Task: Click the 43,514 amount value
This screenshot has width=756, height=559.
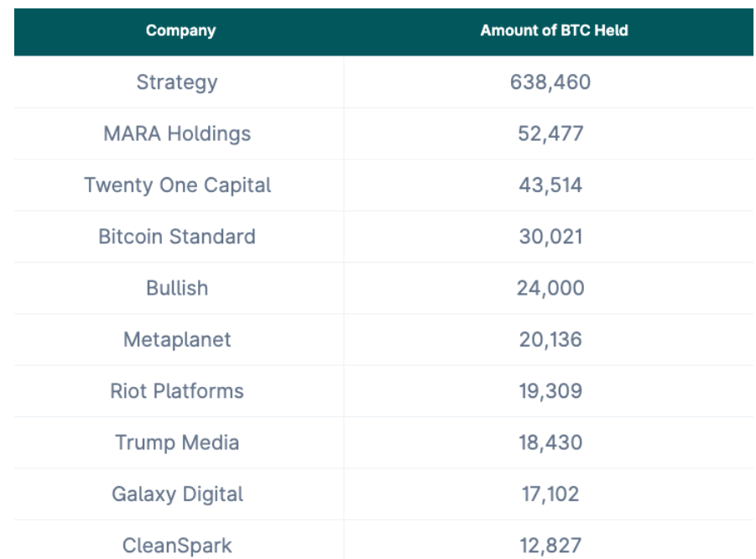Action: (550, 185)
